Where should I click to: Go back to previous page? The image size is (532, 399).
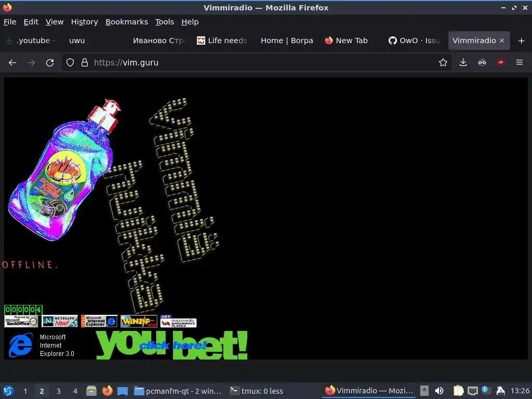(12, 62)
